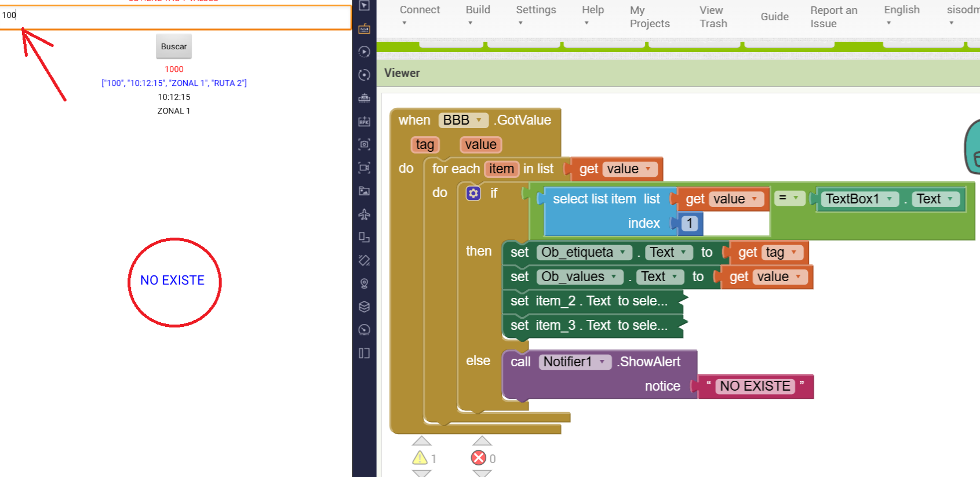Click the APK install icon in sidebar
The width and height of the screenshot is (980, 477).
point(364,122)
